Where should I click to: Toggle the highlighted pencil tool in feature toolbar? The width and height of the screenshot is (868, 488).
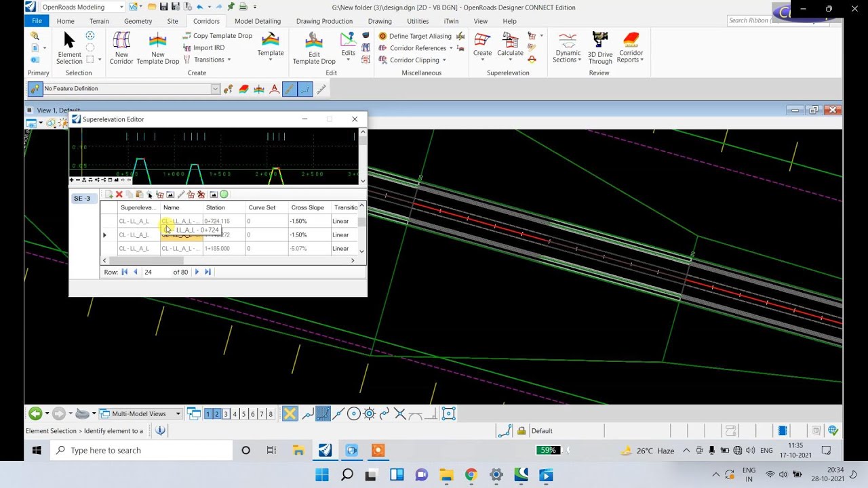(x=290, y=89)
